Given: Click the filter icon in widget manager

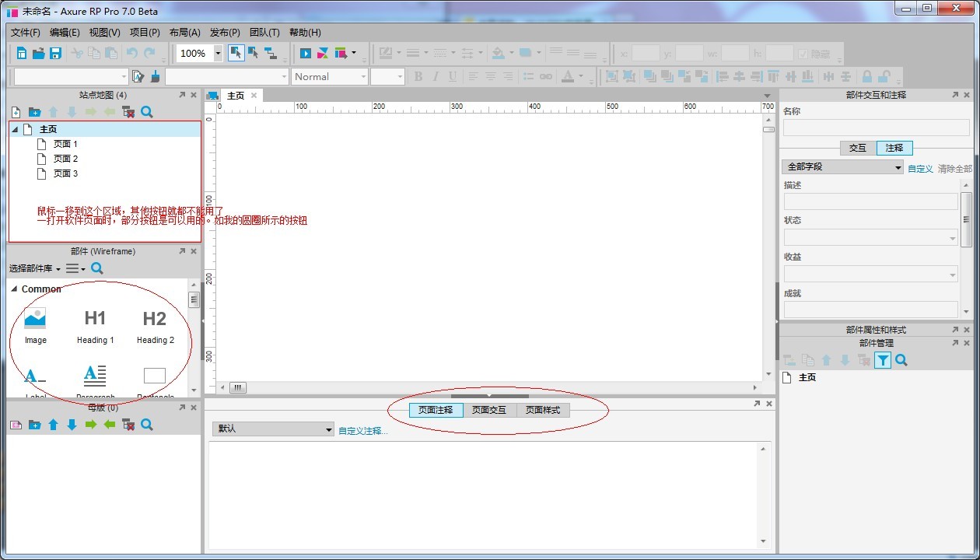Looking at the screenshot, I should coord(882,360).
